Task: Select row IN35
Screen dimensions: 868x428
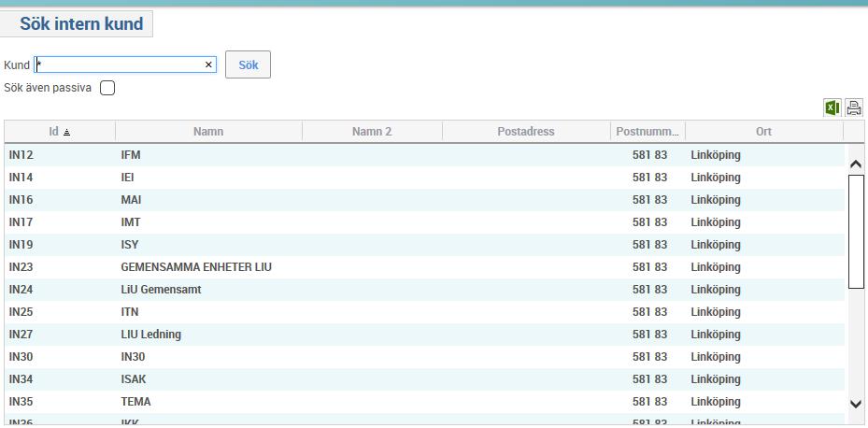Action: coord(424,402)
